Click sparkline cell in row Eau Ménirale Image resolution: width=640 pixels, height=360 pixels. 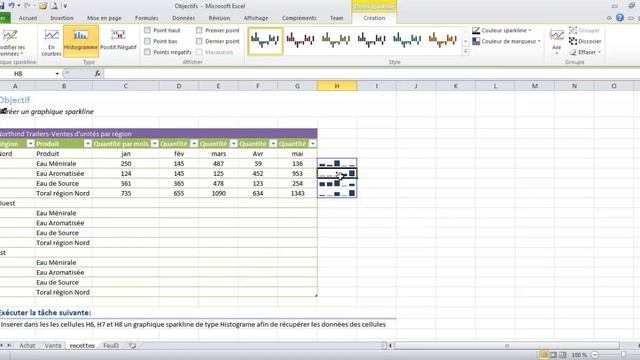[x=337, y=164]
